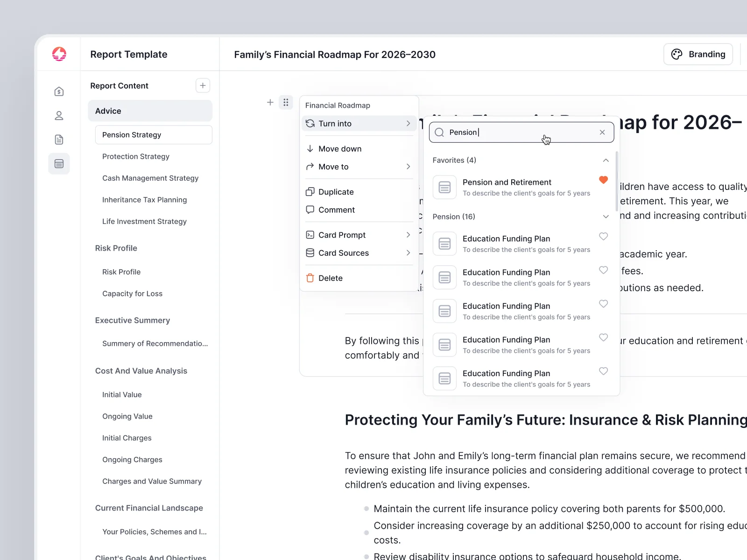Image resolution: width=747 pixels, height=560 pixels.
Task: Collapse the Favorites (4) group
Action: (x=606, y=160)
